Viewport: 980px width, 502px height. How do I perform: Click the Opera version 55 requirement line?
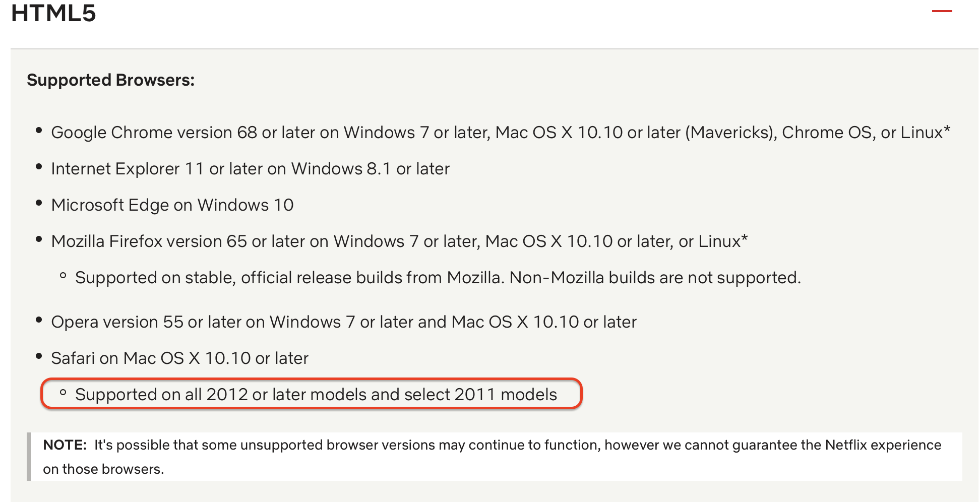pyautogui.click(x=344, y=322)
